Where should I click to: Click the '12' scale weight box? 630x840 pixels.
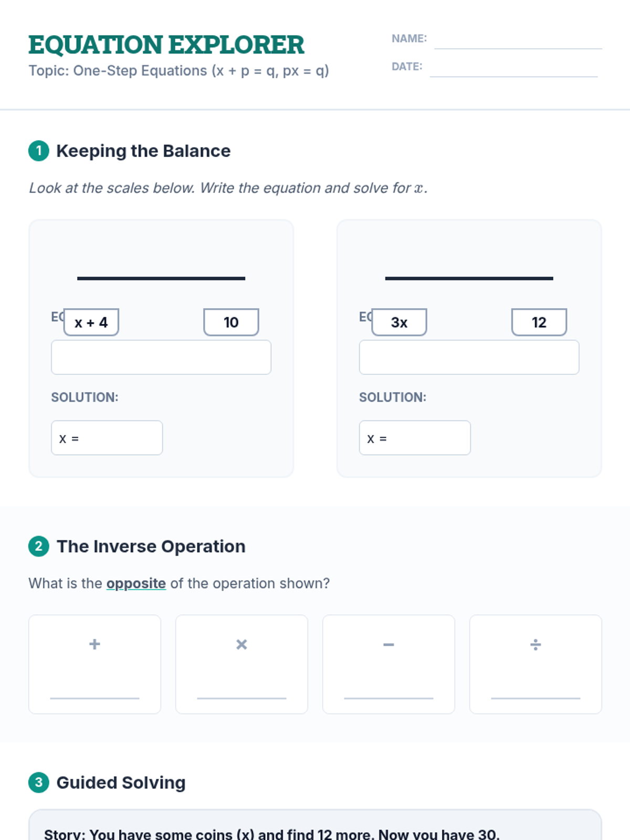(539, 322)
